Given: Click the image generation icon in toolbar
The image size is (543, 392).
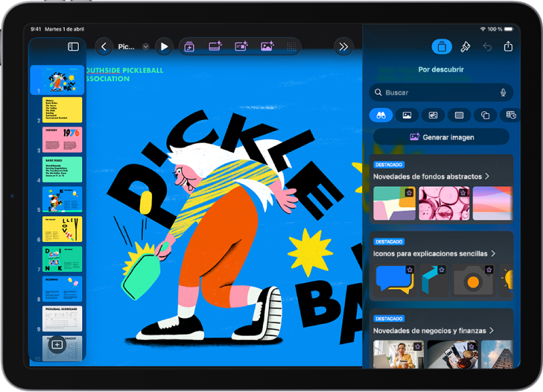Looking at the screenshot, I should [267, 47].
